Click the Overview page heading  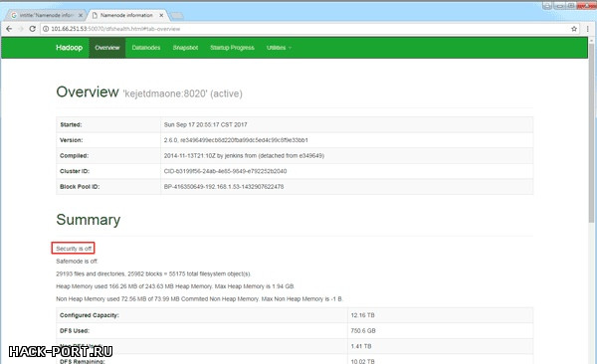point(88,92)
